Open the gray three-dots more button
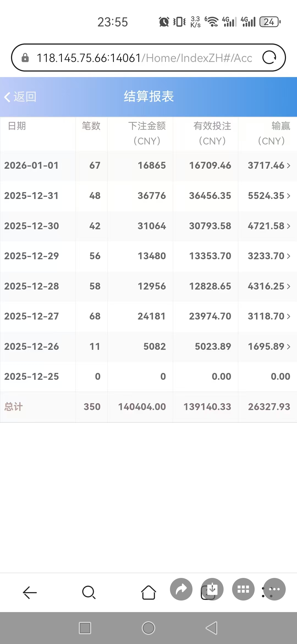The image size is (297, 644). (x=274, y=589)
